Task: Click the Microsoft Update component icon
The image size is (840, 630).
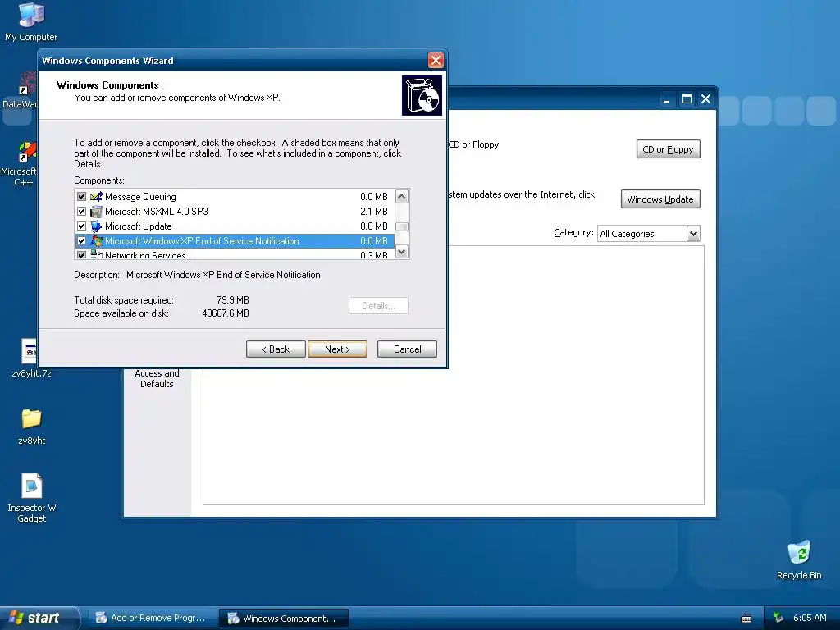Action: coord(97,226)
